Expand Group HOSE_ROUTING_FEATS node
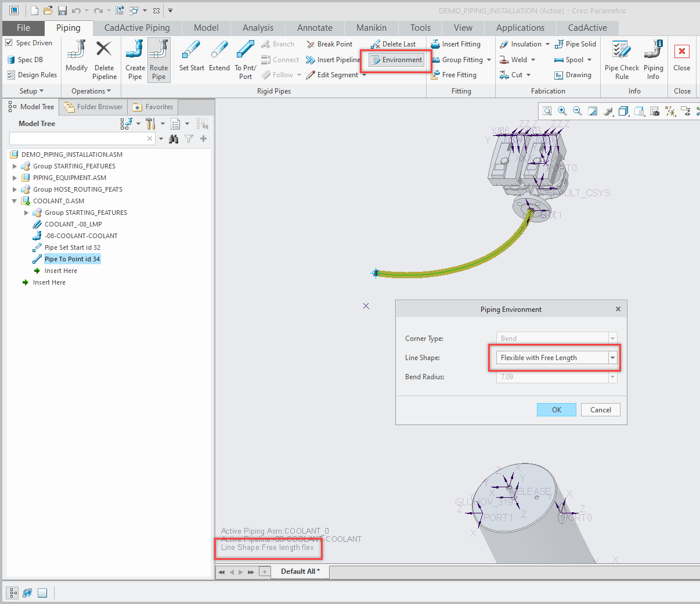The height and width of the screenshot is (604, 700). pyautogui.click(x=15, y=189)
